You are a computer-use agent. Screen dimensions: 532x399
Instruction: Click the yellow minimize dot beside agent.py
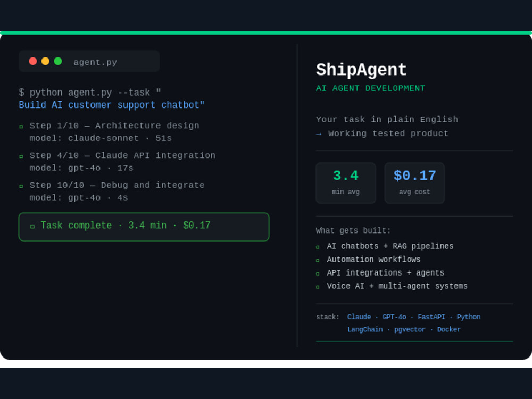point(45,61)
